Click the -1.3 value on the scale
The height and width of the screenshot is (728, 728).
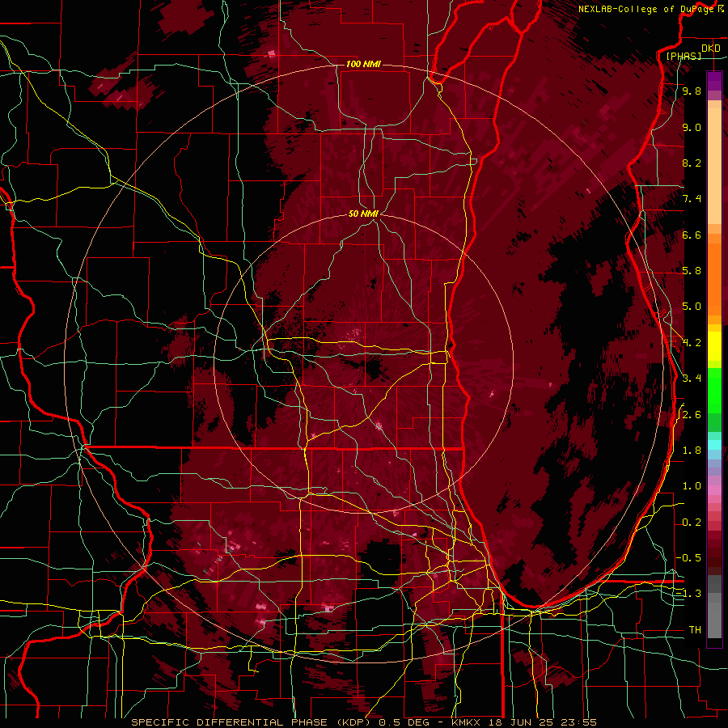[688, 594]
